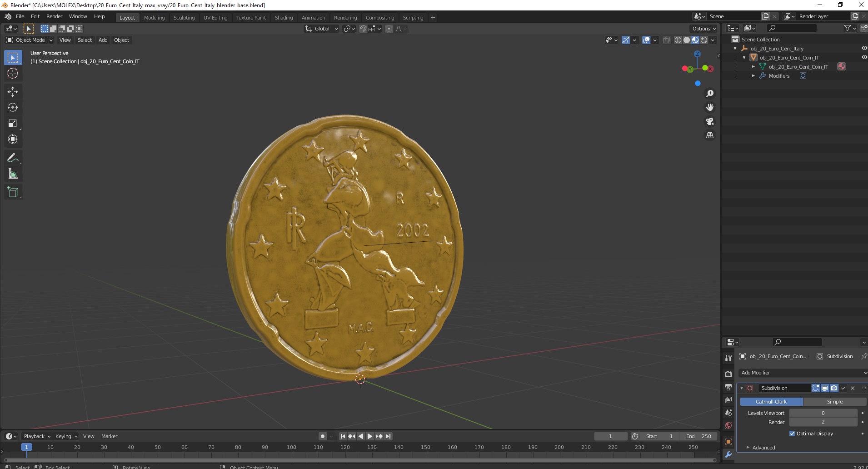The image size is (868, 469).
Task: Open Tool properties tab icon
Action: [728, 358]
